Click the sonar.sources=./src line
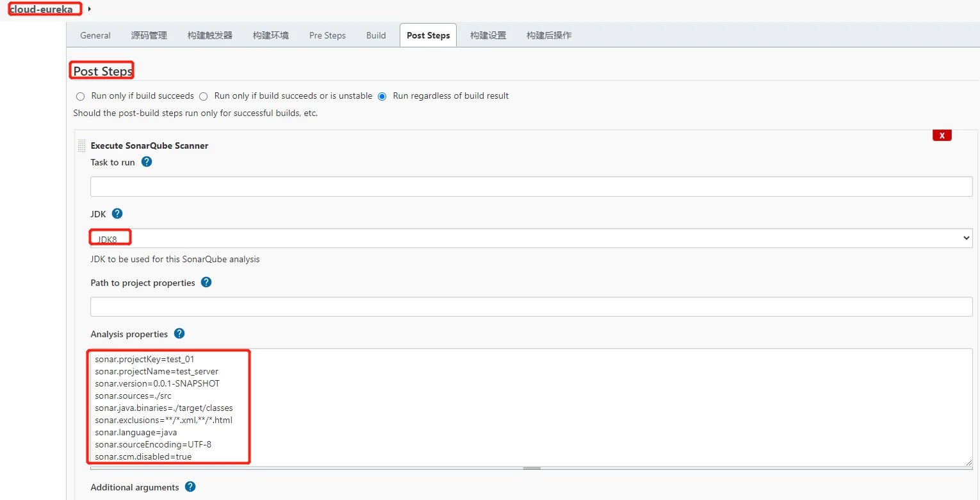The image size is (980, 500). coord(133,396)
